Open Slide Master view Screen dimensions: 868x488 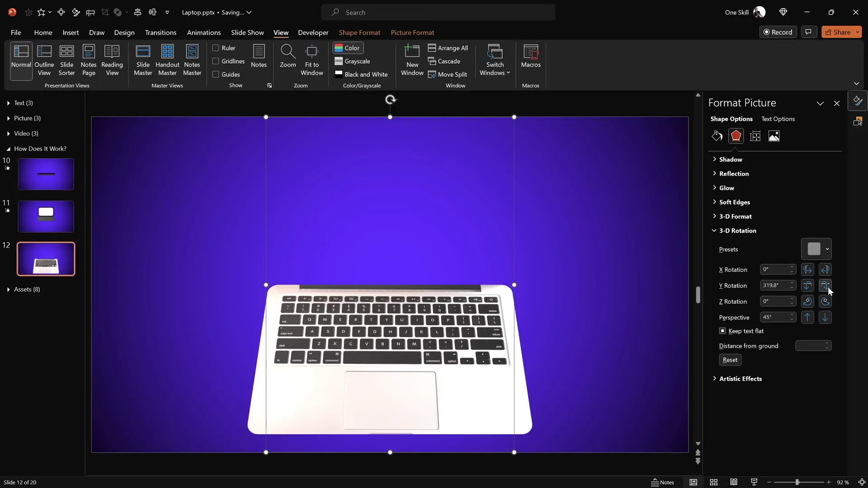[143, 60]
